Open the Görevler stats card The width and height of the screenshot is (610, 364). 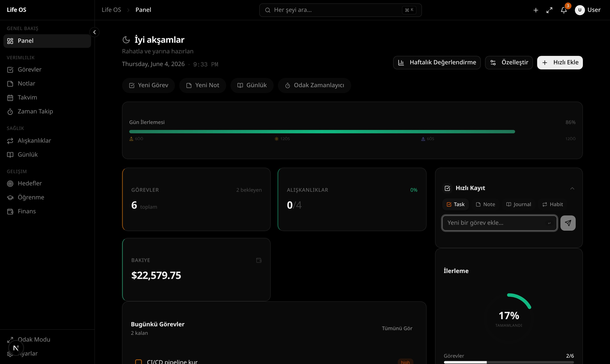pyautogui.click(x=196, y=199)
